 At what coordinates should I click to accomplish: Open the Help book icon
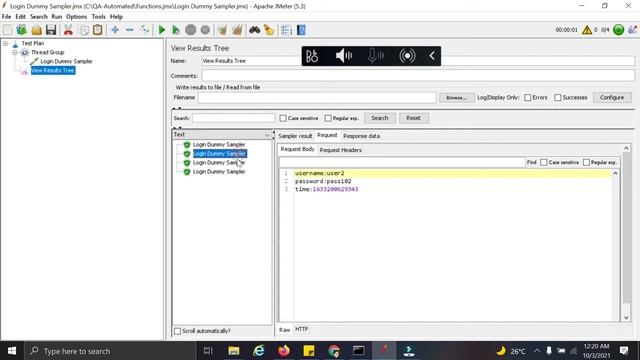(x=301, y=30)
